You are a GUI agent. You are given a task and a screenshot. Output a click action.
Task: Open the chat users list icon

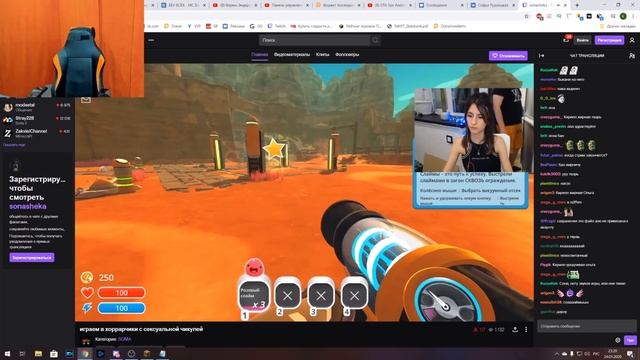[632, 56]
